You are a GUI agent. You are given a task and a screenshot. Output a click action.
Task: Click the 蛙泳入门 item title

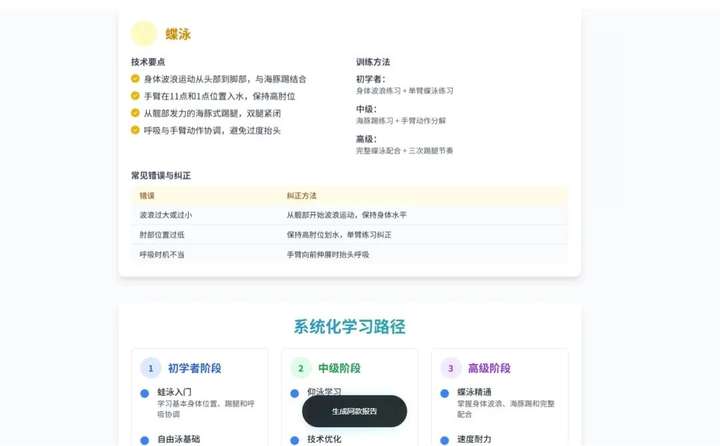point(174,392)
